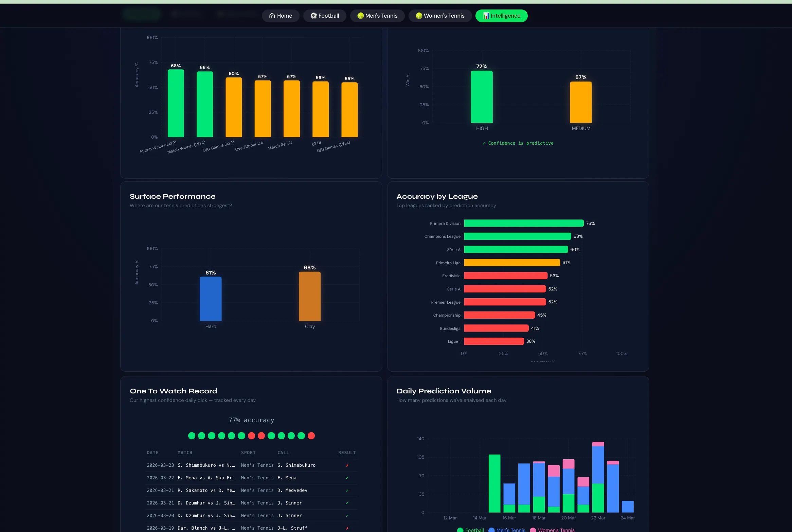Viewport: 792px width, 532px height.
Task: Click "Top leagues ranked by prediction accuracy" subtitle
Action: pos(446,206)
